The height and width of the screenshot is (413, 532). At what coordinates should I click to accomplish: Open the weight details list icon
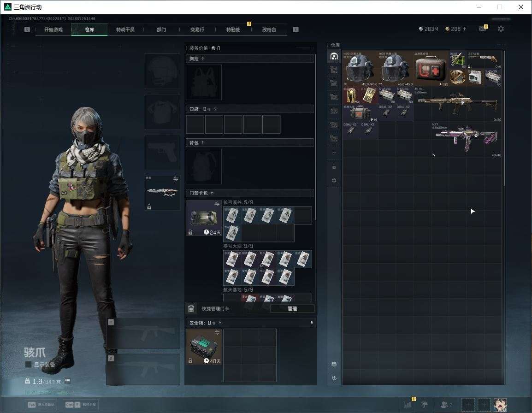[x=68, y=381]
